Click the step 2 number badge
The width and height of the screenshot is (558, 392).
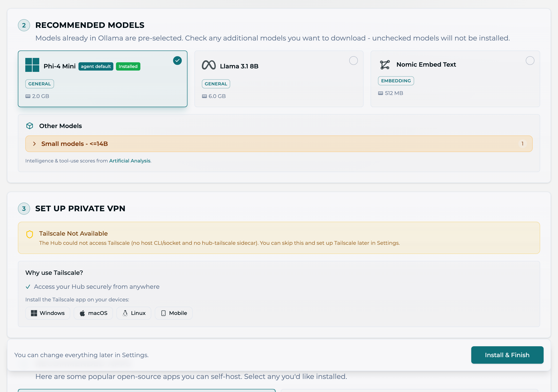tap(24, 25)
